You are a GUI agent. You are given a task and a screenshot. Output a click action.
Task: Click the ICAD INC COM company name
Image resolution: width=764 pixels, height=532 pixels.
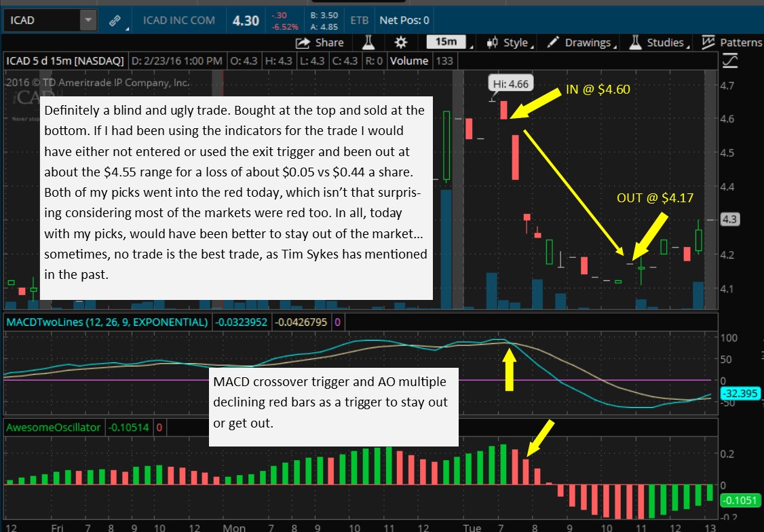(179, 20)
